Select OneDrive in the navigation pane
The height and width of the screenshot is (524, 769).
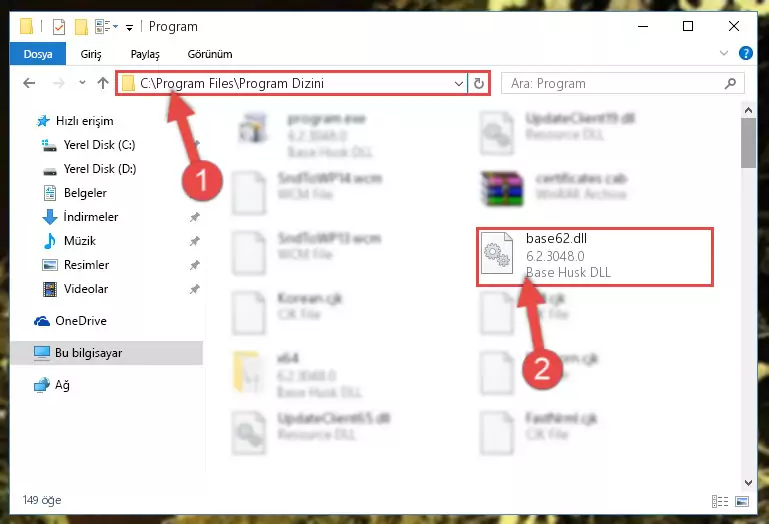pos(81,321)
